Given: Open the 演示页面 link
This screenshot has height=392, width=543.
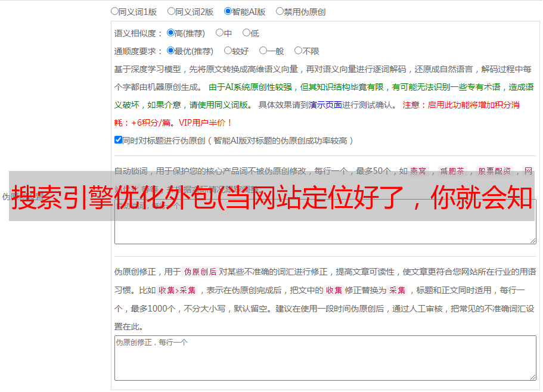Looking at the screenshot, I should tap(325, 105).
